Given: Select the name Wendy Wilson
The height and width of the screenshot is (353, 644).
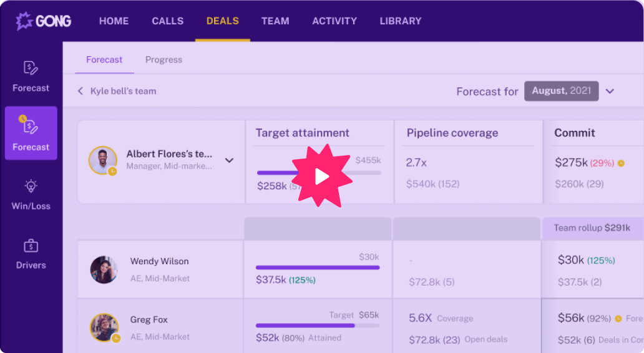Looking at the screenshot, I should [x=159, y=261].
